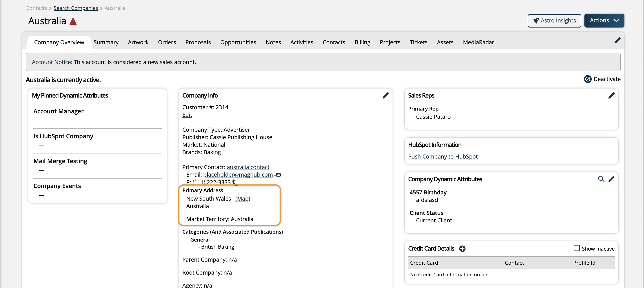Enable the Show Inactive checkbox

pos(577,248)
